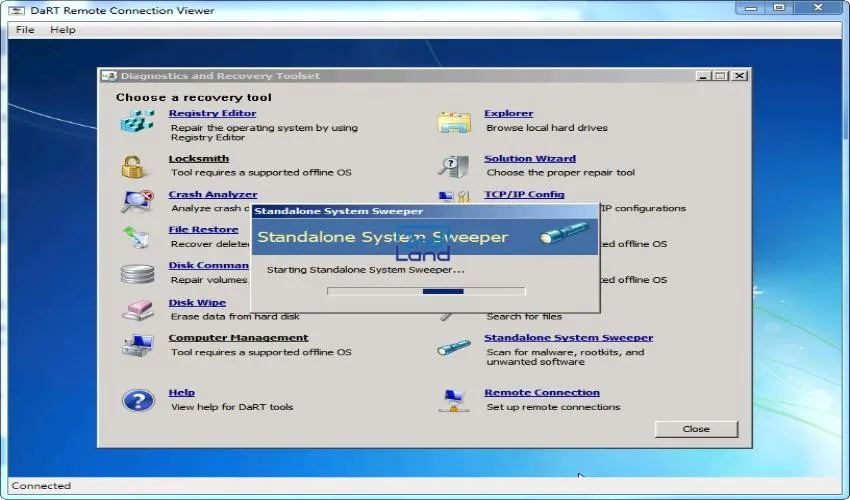The height and width of the screenshot is (500, 850).
Task: Open the Help menu in the menu bar
Action: pyautogui.click(x=63, y=30)
